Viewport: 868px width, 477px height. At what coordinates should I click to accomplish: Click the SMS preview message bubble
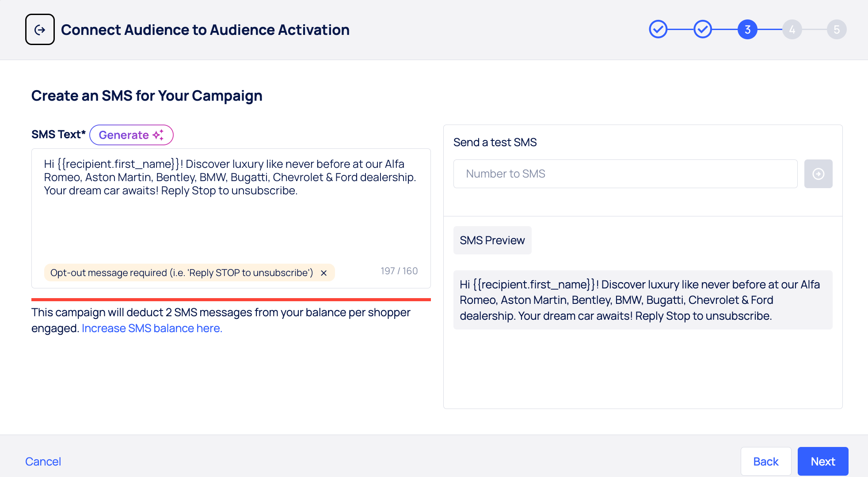click(x=643, y=300)
